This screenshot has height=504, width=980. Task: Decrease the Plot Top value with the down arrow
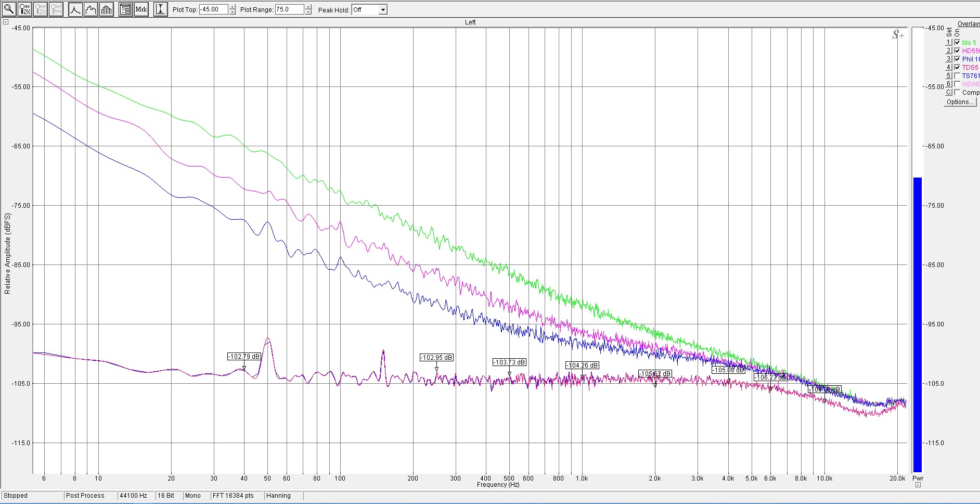click(x=232, y=12)
